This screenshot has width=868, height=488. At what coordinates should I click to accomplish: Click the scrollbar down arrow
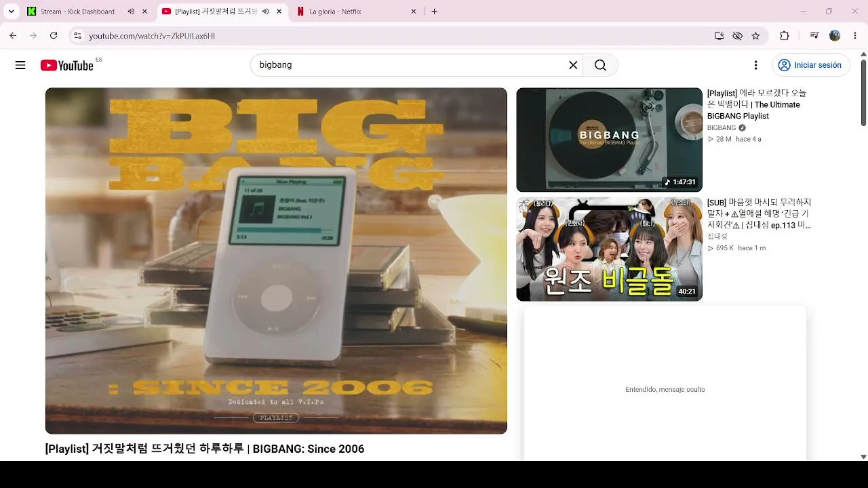[863, 457]
